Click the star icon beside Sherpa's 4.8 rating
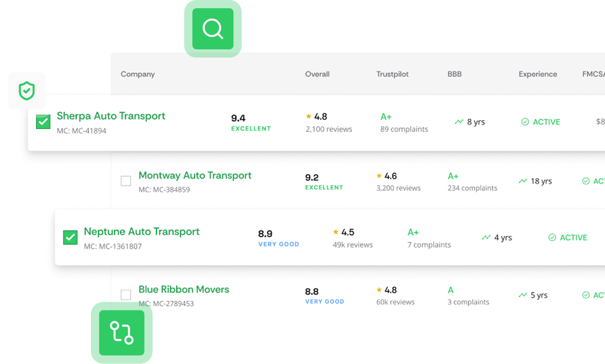 click(x=309, y=116)
